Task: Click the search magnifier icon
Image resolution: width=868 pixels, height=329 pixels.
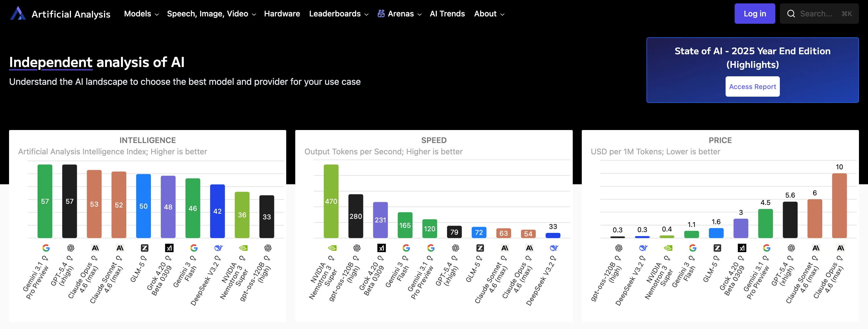Action: click(791, 14)
